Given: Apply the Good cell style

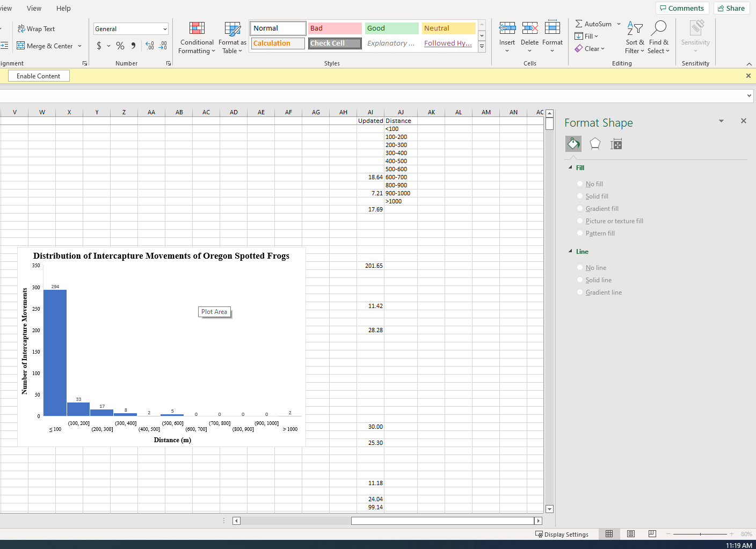Looking at the screenshot, I should click(391, 28).
